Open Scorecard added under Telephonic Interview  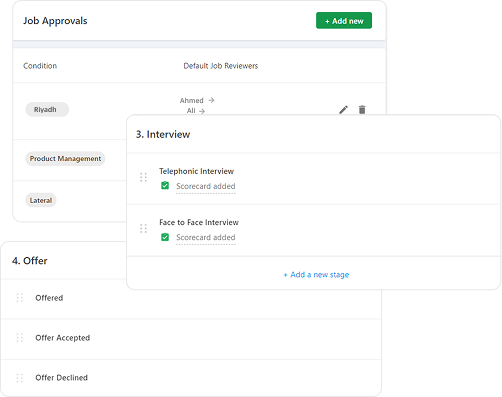coord(206,186)
